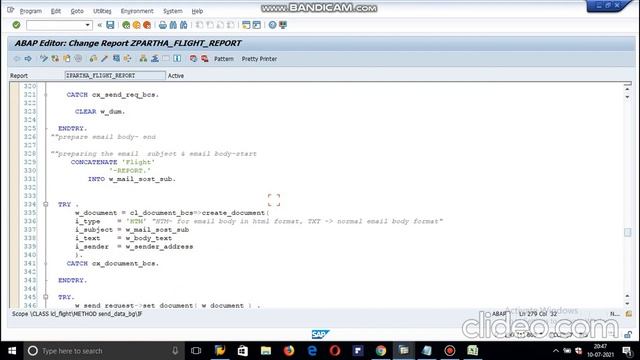
Task: Click the Print icon in standard toolbar
Action: coord(163,25)
